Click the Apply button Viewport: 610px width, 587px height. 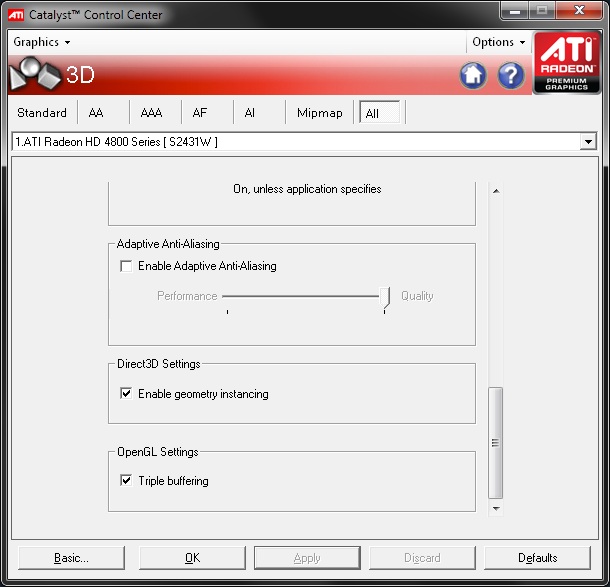click(x=307, y=558)
